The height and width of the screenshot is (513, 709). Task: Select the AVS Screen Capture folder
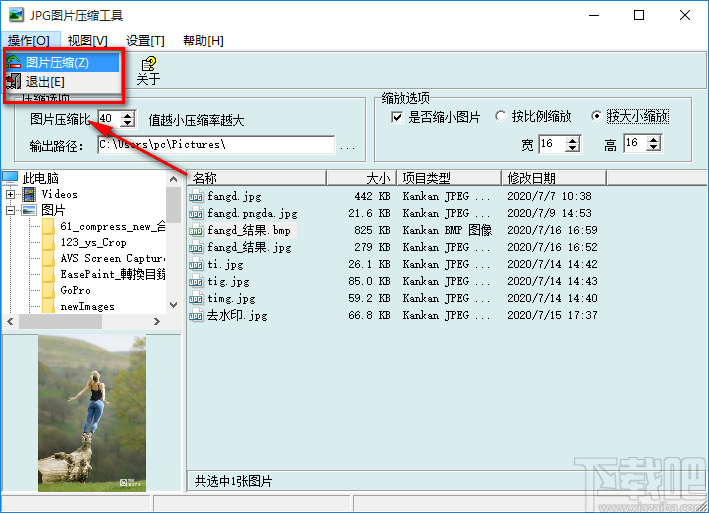tap(113, 259)
